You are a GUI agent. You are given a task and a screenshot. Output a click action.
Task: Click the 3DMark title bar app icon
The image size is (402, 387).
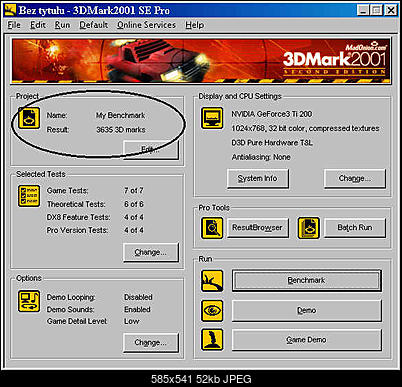coord(10,10)
